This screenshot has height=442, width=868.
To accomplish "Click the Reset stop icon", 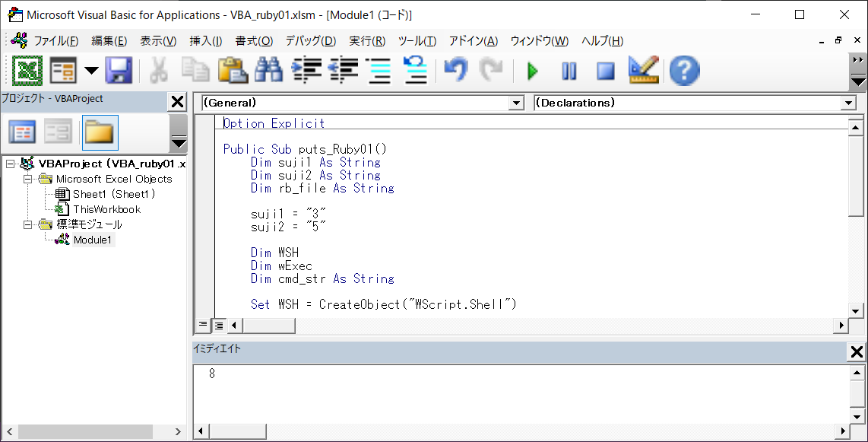I will (x=606, y=71).
